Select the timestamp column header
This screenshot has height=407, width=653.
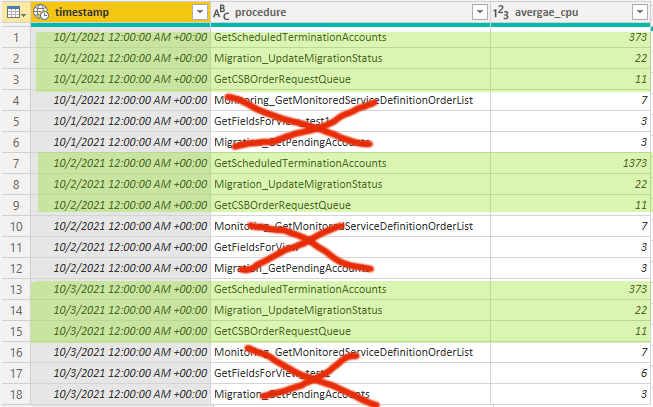tap(121, 12)
